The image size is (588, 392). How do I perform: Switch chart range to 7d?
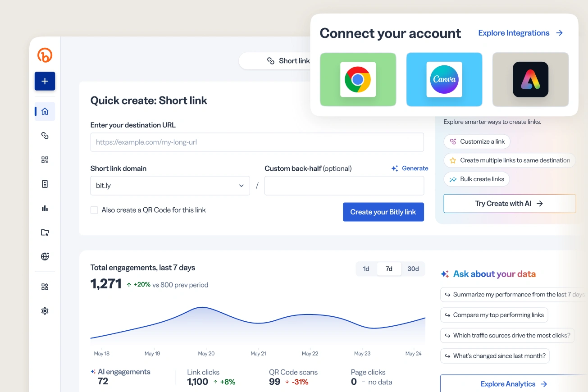389,269
